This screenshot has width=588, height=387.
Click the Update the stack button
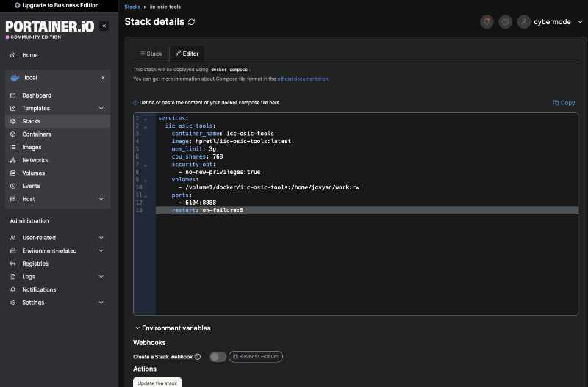[x=157, y=383]
